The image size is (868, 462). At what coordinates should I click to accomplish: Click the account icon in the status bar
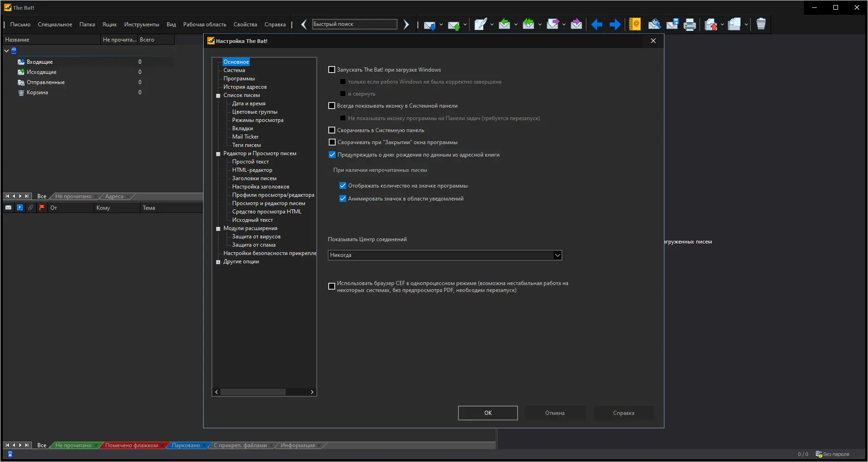pos(10,454)
